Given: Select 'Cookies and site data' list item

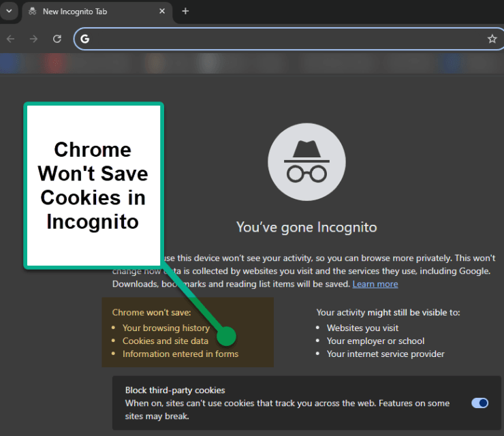Looking at the screenshot, I should [166, 341].
